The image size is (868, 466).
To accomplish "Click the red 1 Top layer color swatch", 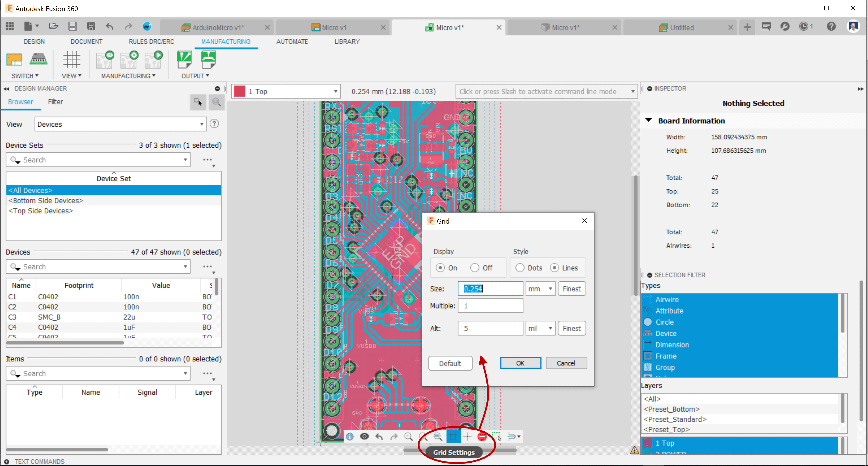I will tap(240, 91).
